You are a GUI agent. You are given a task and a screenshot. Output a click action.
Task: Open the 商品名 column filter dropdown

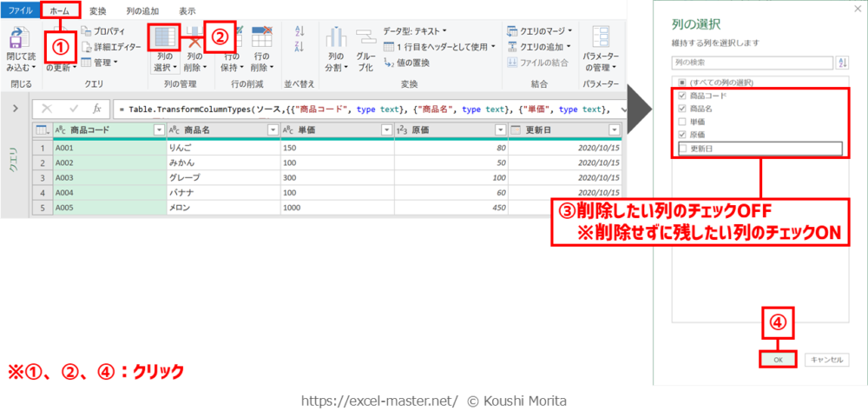(x=271, y=129)
